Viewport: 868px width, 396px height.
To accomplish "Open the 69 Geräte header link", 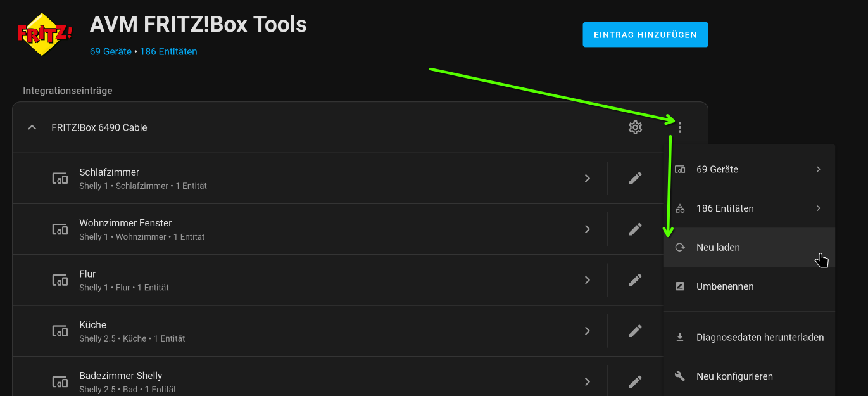I will [111, 52].
